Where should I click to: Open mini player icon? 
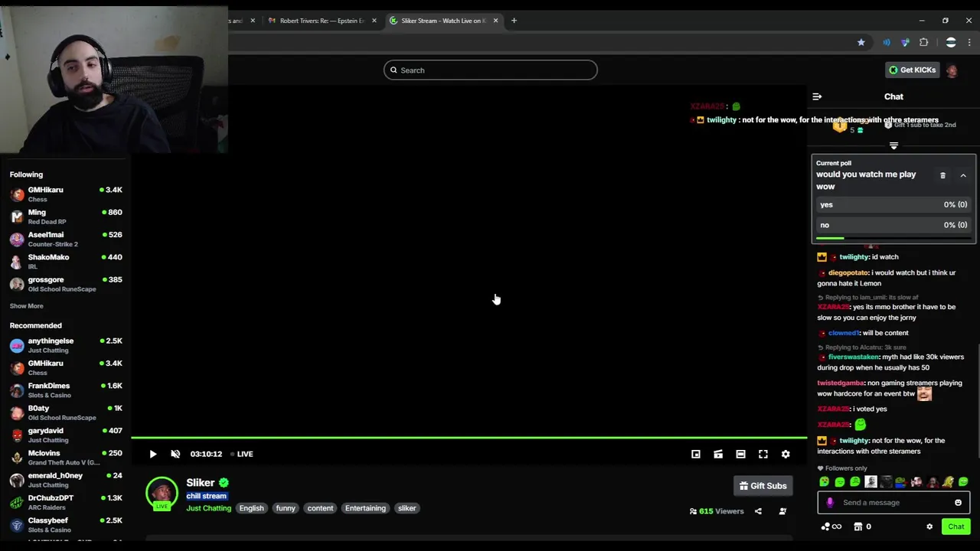(696, 454)
